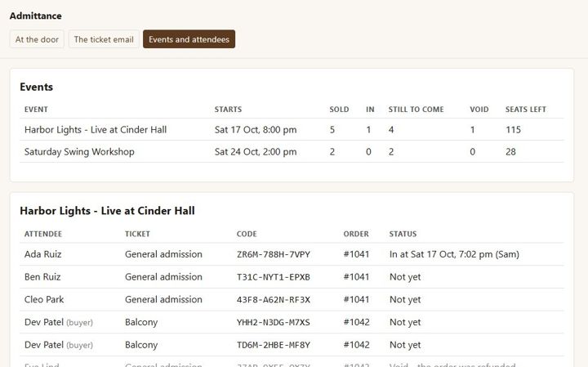Image resolution: width=588 pixels, height=367 pixels.
Task: Click Balcony ticket for code TD6M-2HBE-MF8Y
Action: click(141, 345)
